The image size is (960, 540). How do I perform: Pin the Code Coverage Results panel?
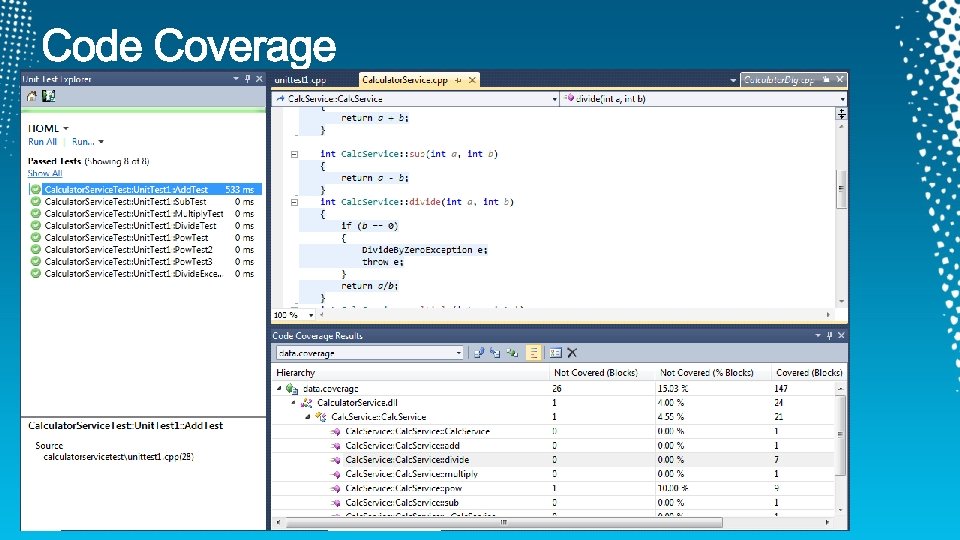[830, 336]
